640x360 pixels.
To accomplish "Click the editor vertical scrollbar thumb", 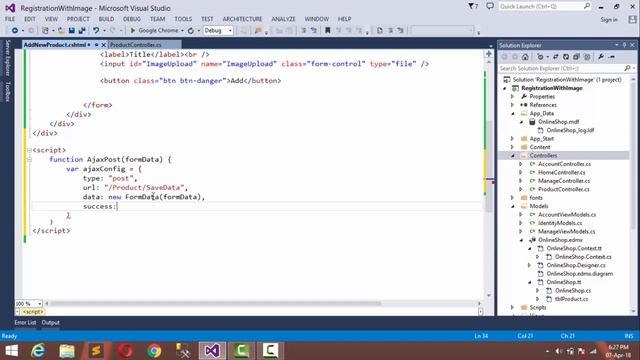I will click(x=489, y=165).
